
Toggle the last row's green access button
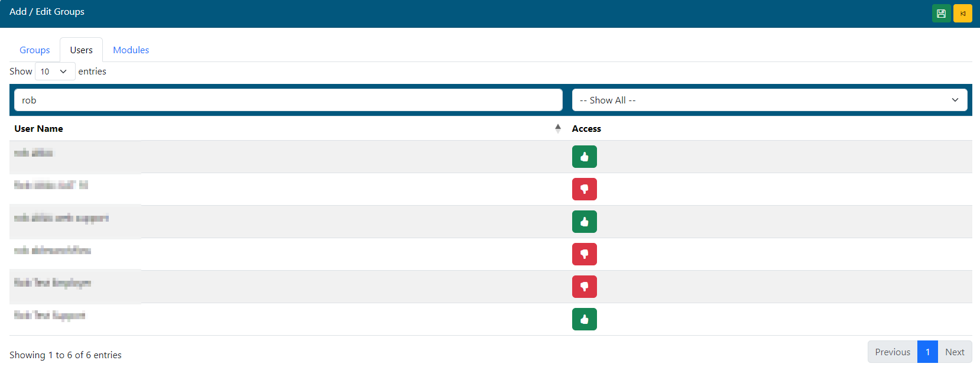point(584,319)
